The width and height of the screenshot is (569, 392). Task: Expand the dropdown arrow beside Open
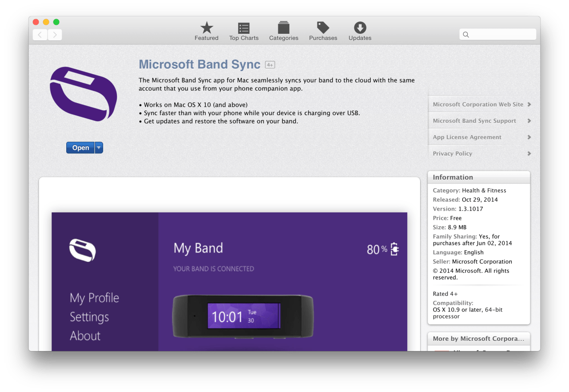click(x=99, y=148)
